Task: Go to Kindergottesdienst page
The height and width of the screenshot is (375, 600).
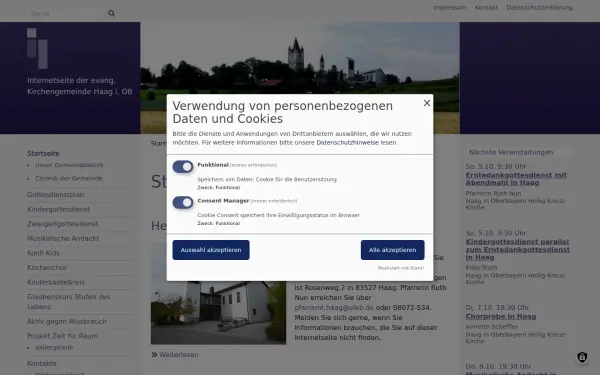Action: (x=59, y=209)
